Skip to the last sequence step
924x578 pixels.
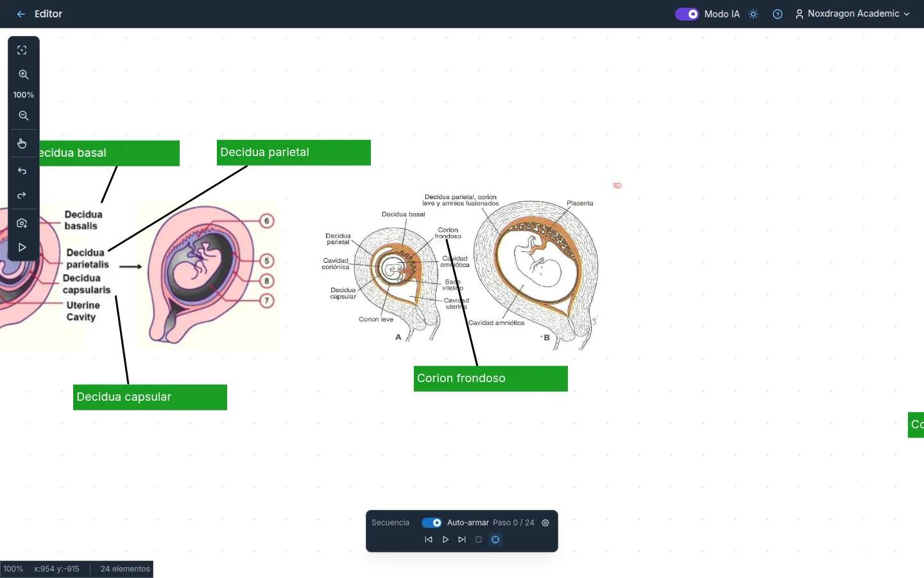pos(462,539)
